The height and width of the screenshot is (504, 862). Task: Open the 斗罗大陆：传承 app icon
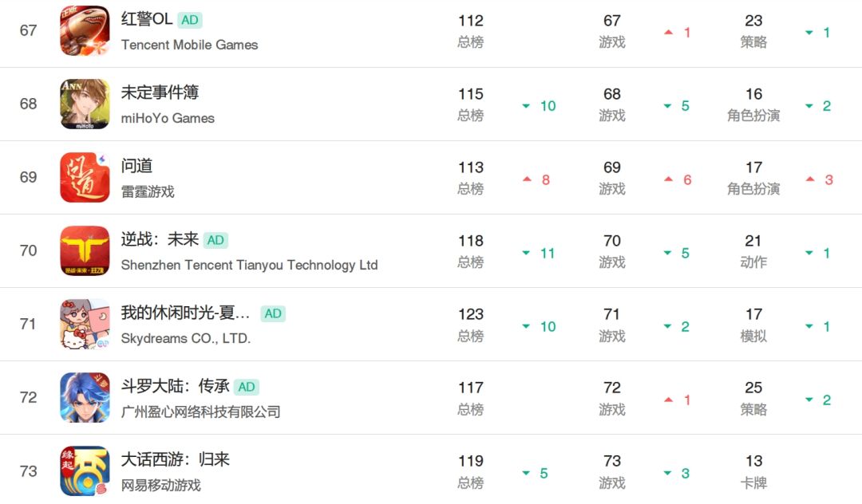(85, 397)
